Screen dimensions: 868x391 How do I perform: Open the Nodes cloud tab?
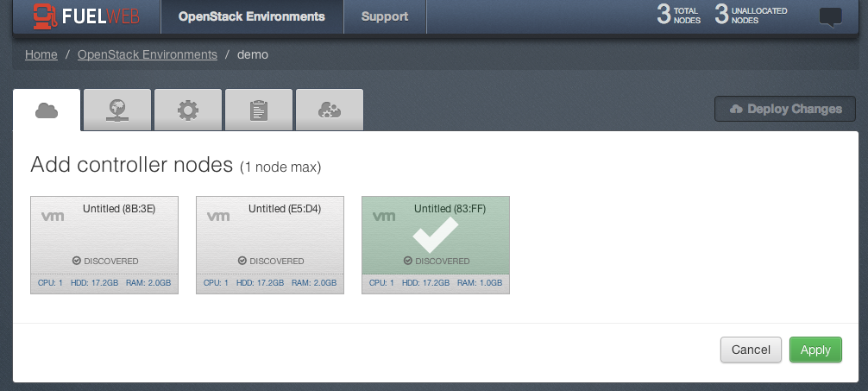coord(47,110)
